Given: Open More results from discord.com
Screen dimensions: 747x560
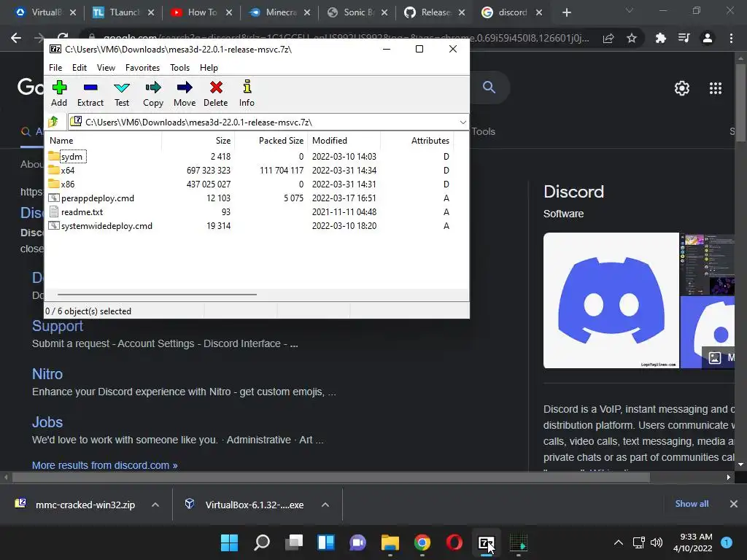Looking at the screenshot, I should click(105, 465).
